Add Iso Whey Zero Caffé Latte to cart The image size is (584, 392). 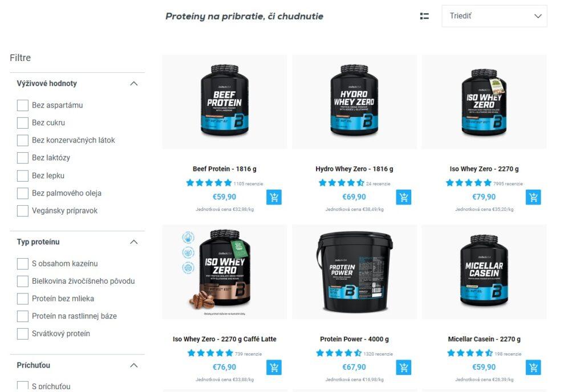click(274, 367)
